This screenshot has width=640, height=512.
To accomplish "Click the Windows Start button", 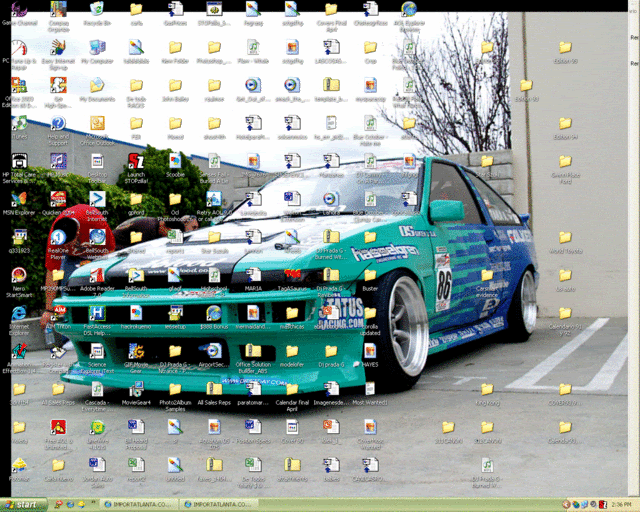I will 20,505.
